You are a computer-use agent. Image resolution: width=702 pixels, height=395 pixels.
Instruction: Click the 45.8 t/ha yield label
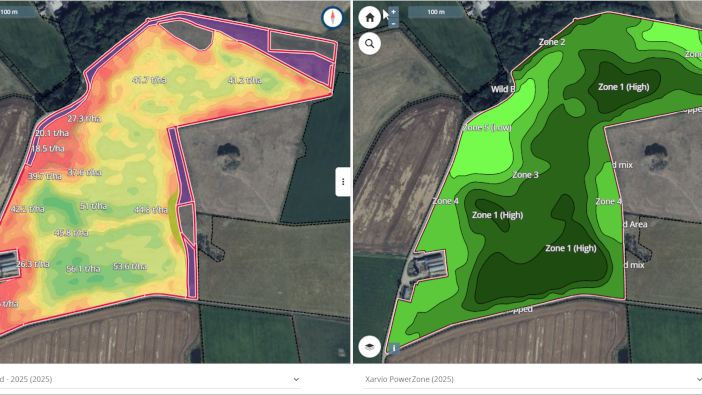click(x=72, y=233)
